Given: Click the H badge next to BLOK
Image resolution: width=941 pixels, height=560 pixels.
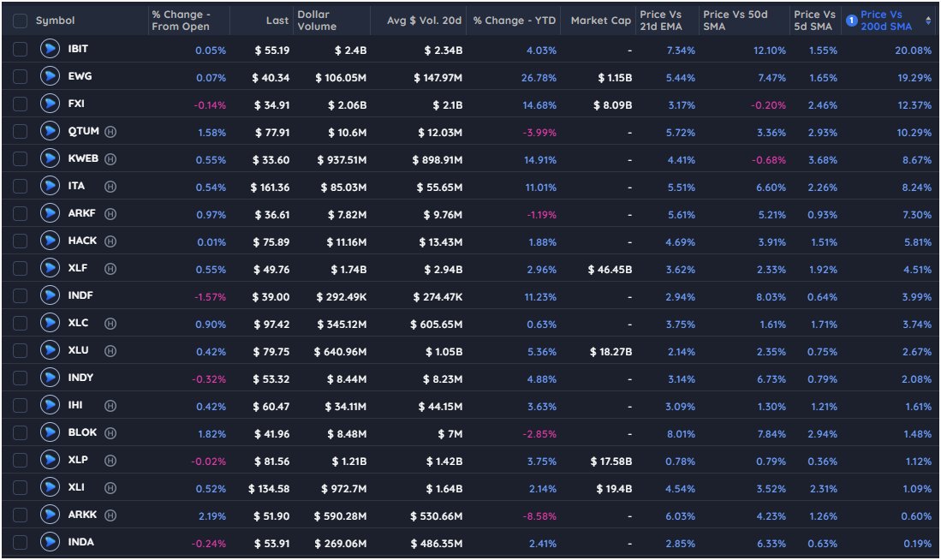Looking at the screenshot, I should (x=110, y=433).
